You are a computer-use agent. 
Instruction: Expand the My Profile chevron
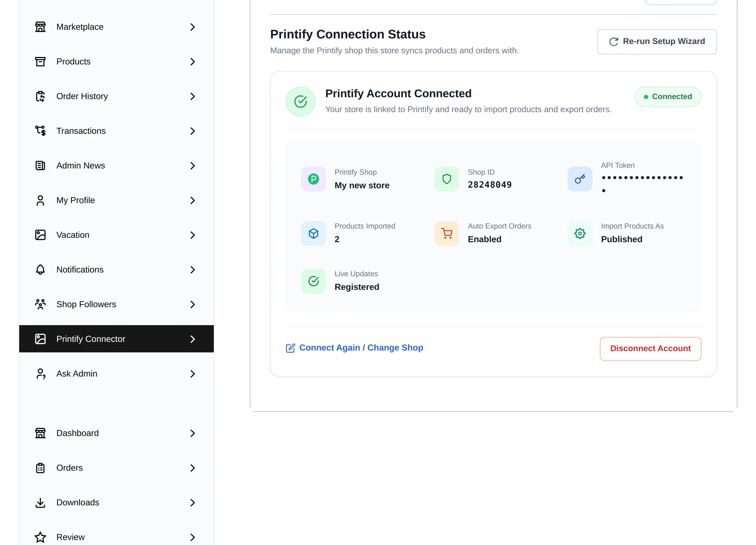(x=192, y=200)
